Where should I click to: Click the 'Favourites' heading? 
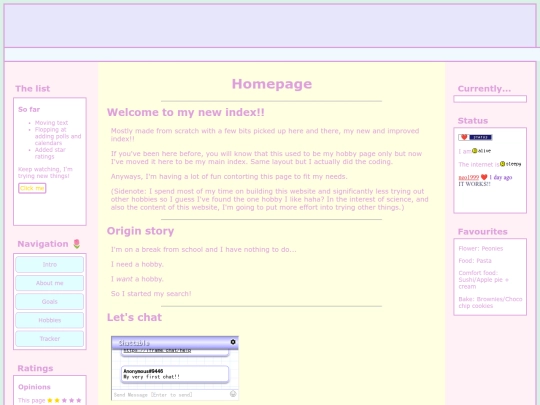point(482,231)
